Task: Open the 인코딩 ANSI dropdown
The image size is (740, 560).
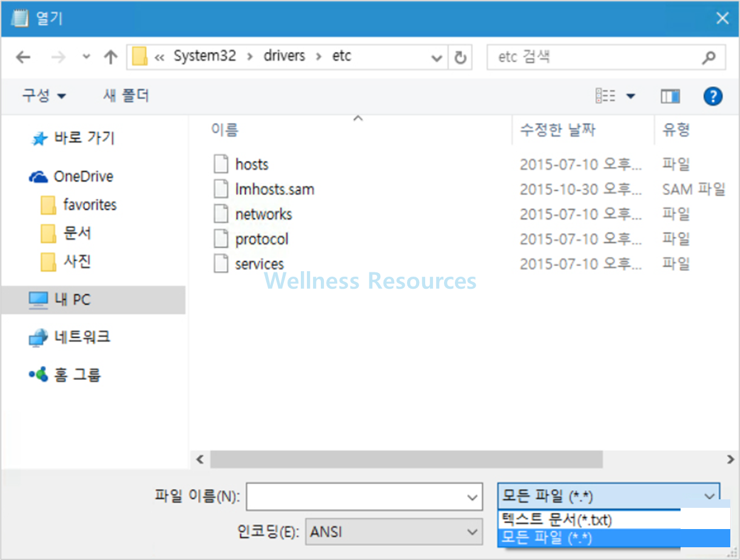Action: pyautogui.click(x=394, y=532)
